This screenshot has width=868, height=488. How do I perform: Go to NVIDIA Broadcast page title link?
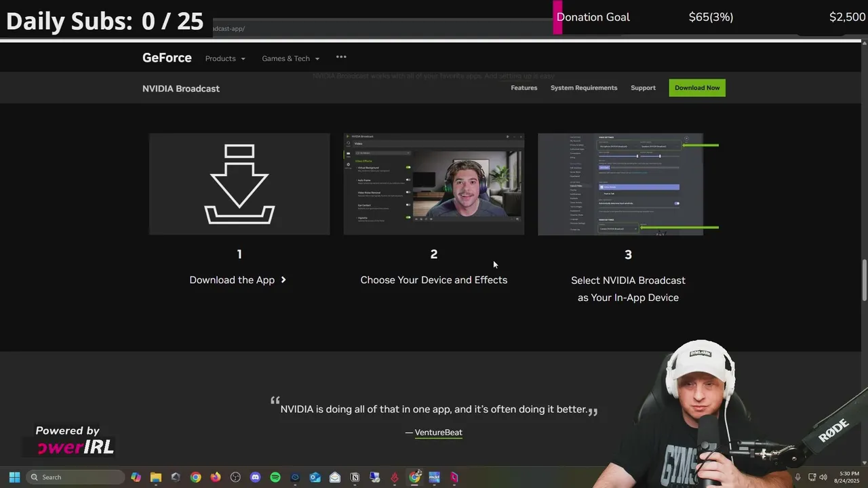click(x=181, y=88)
